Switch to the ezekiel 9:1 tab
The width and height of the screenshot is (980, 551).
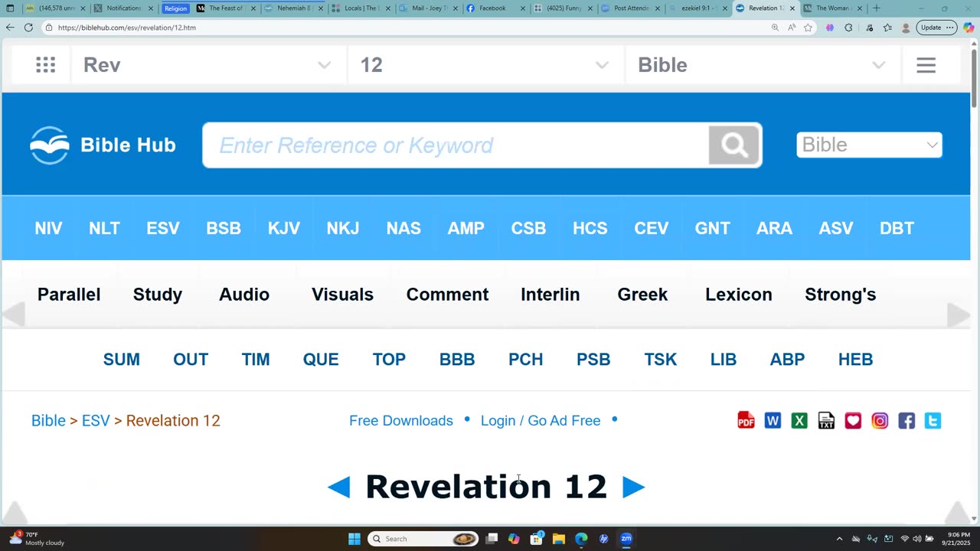point(697,8)
